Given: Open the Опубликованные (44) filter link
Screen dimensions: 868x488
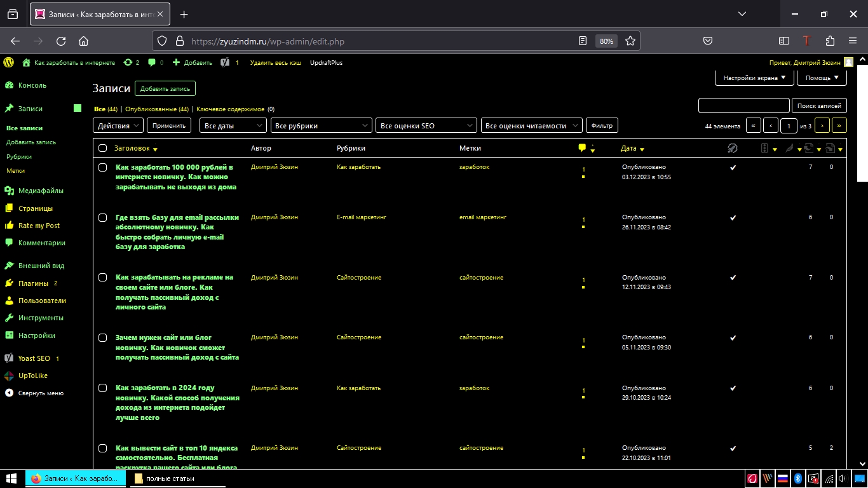Looking at the screenshot, I should pos(157,109).
